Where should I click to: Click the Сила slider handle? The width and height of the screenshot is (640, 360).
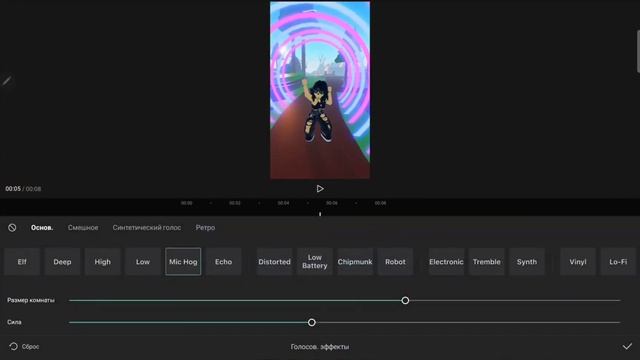tap(311, 322)
